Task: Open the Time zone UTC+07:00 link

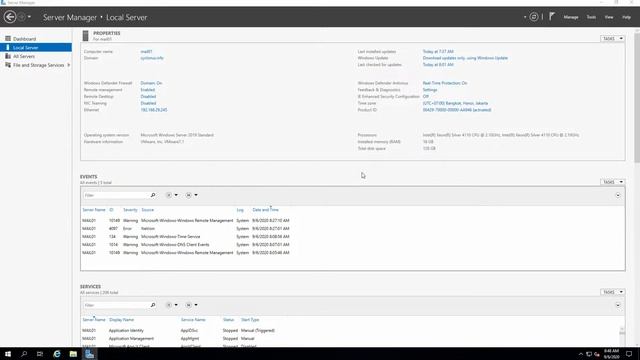Action: (455, 103)
